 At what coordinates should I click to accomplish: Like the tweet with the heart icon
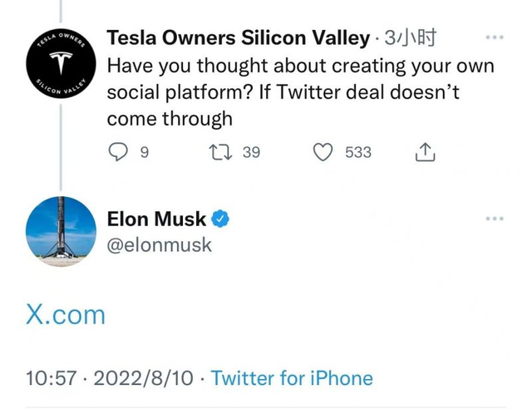324,152
